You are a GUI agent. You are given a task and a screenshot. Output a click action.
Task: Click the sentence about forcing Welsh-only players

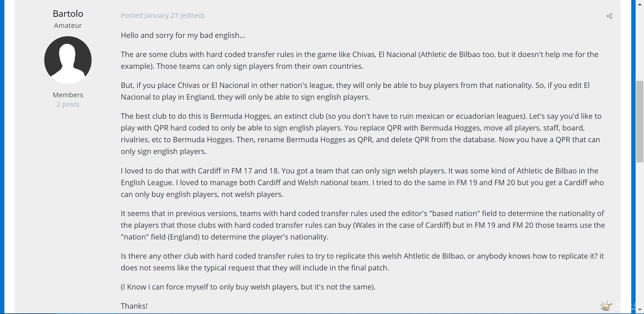(x=248, y=287)
